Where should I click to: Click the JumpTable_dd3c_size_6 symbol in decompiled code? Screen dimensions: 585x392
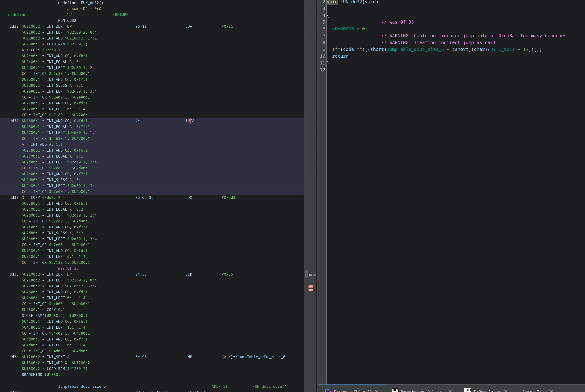click(416, 49)
